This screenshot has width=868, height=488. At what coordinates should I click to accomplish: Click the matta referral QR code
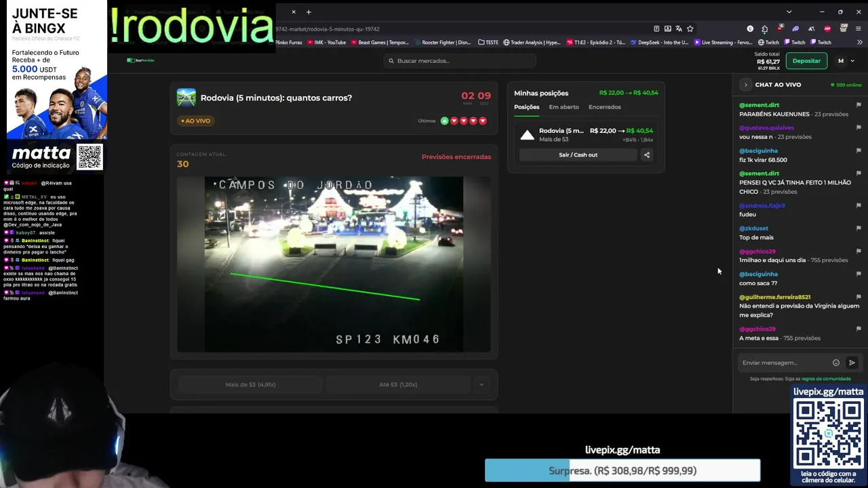coord(90,157)
